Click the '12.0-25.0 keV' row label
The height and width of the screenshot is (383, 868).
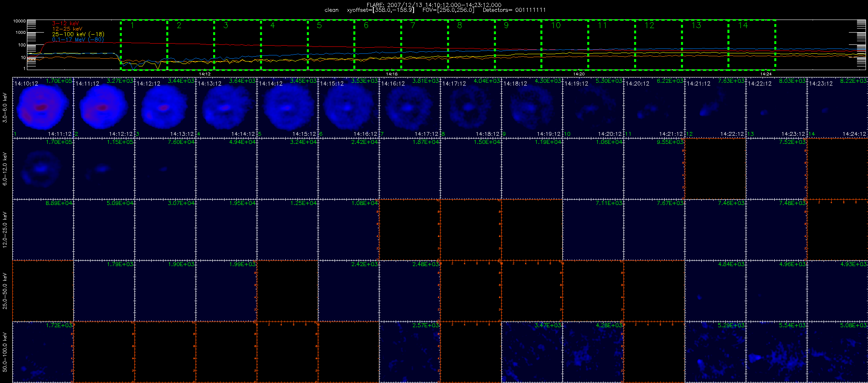click(x=5, y=230)
